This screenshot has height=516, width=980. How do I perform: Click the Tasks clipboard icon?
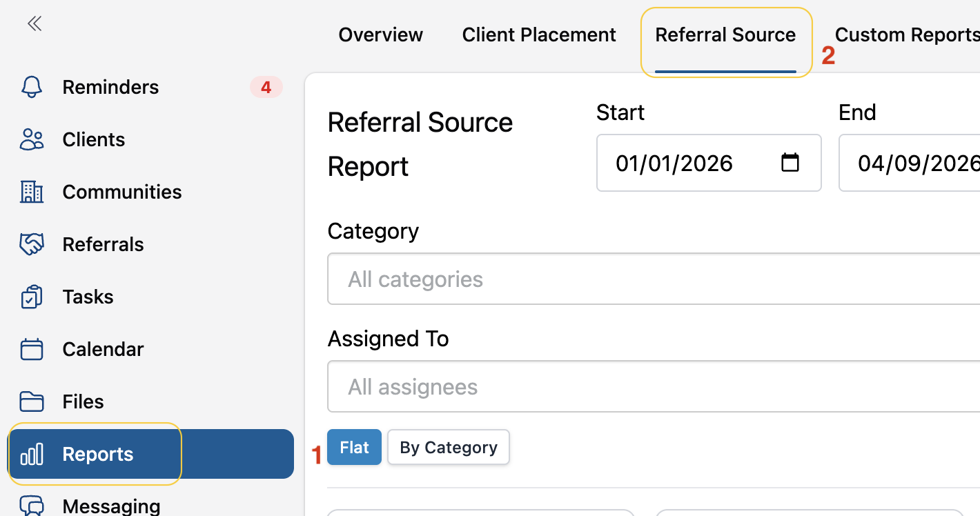(x=32, y=297)
